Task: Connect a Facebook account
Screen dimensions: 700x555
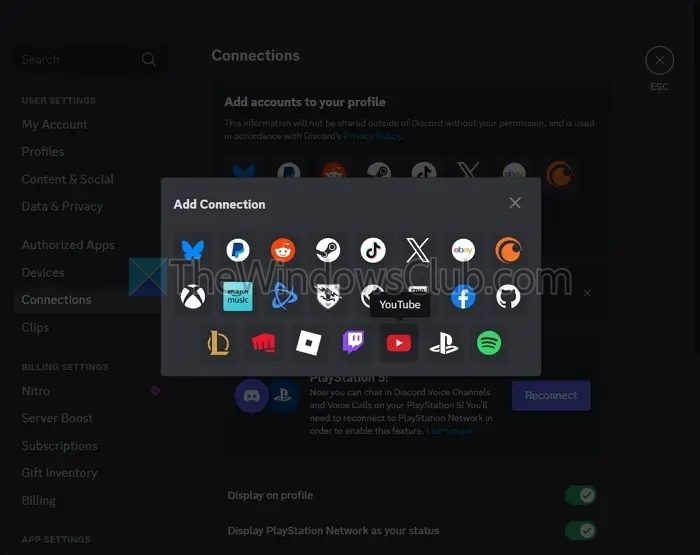Action: tap(463, 296)
